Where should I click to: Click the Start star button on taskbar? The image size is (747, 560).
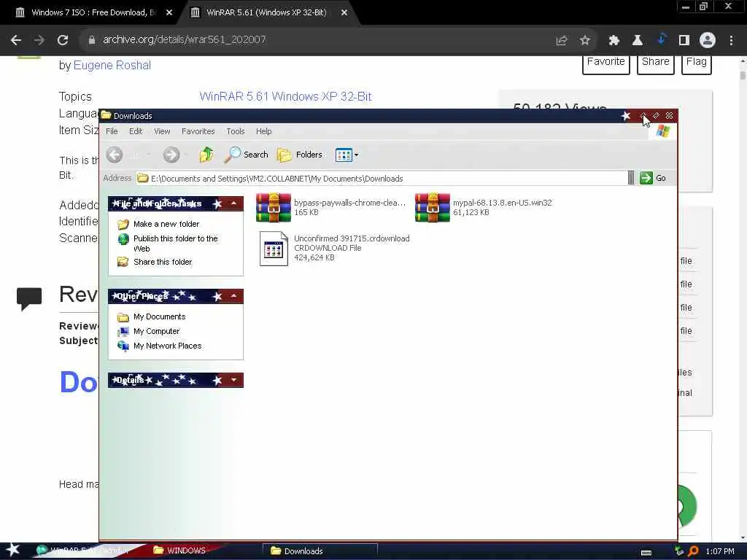pos(13,550)
